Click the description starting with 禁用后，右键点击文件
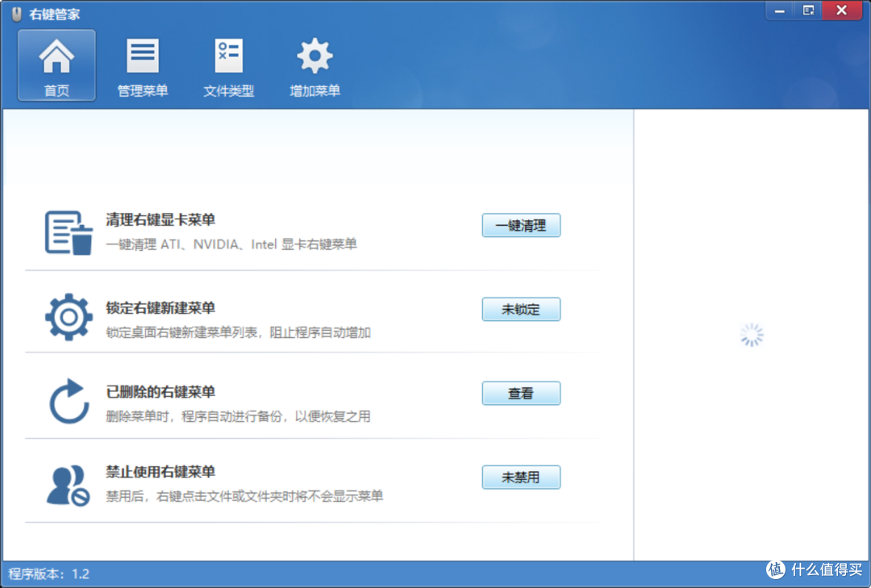Viewport: 871px width, 588px height. [x=244, y=496]
